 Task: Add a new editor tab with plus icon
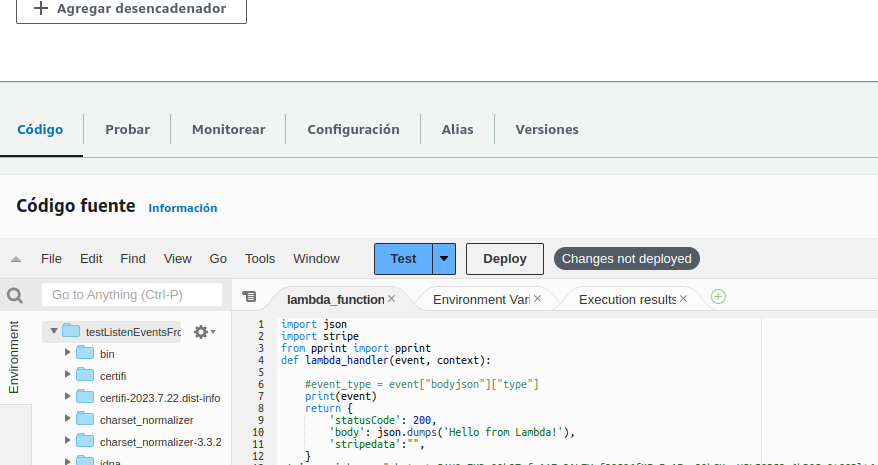718,297
